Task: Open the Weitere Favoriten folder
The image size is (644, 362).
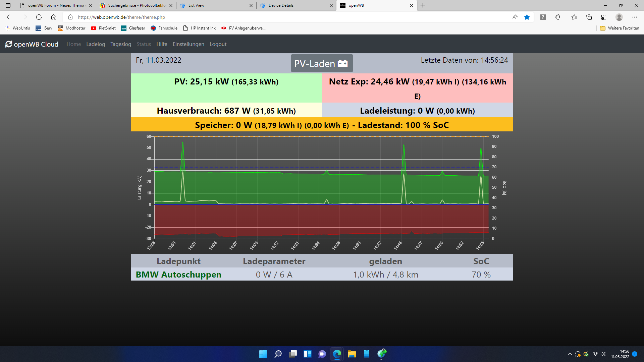Action: point(620,28)
